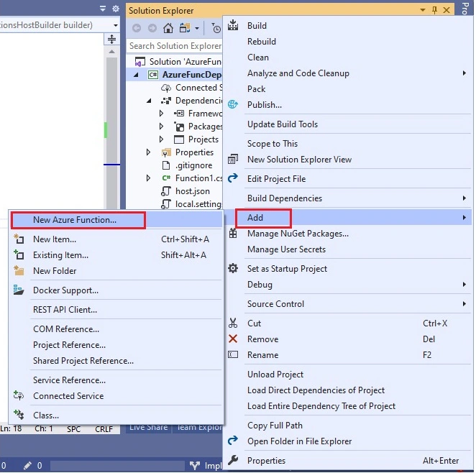
Task: Click the New Folder icon in Add submenu
Action: pos(19,270)
